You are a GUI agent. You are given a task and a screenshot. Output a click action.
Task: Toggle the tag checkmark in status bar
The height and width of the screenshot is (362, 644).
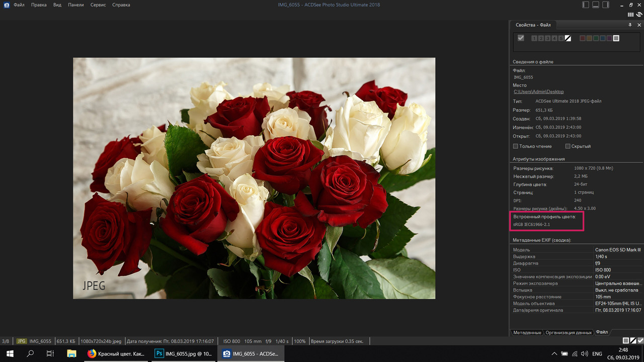[x=640, y=341]
